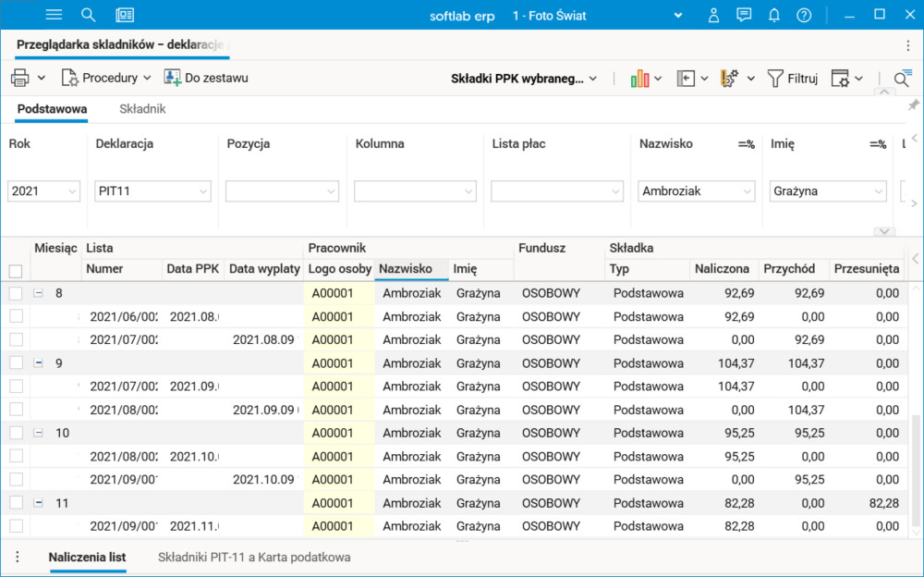Click the view settings window-gear icon
This screenshot has width=924, height=577.
pyautogui.click(x=840, y=78)
